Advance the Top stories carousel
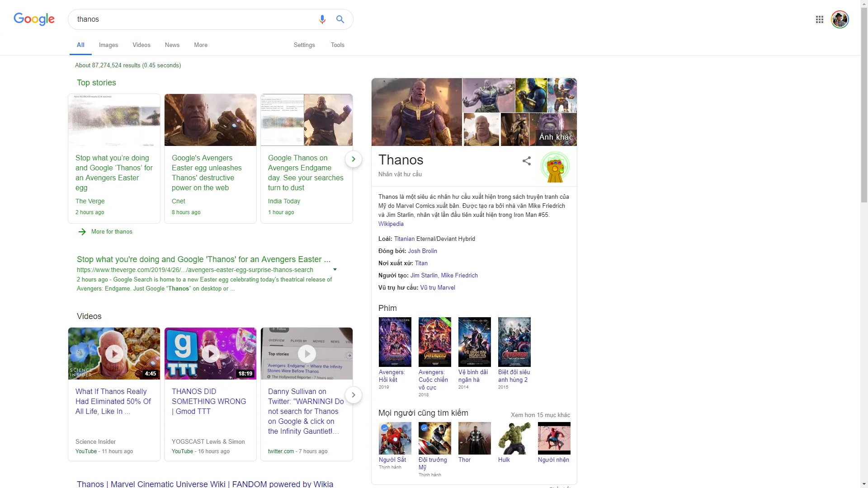This screenshot has height=488, width=868. tap(354, 159)
